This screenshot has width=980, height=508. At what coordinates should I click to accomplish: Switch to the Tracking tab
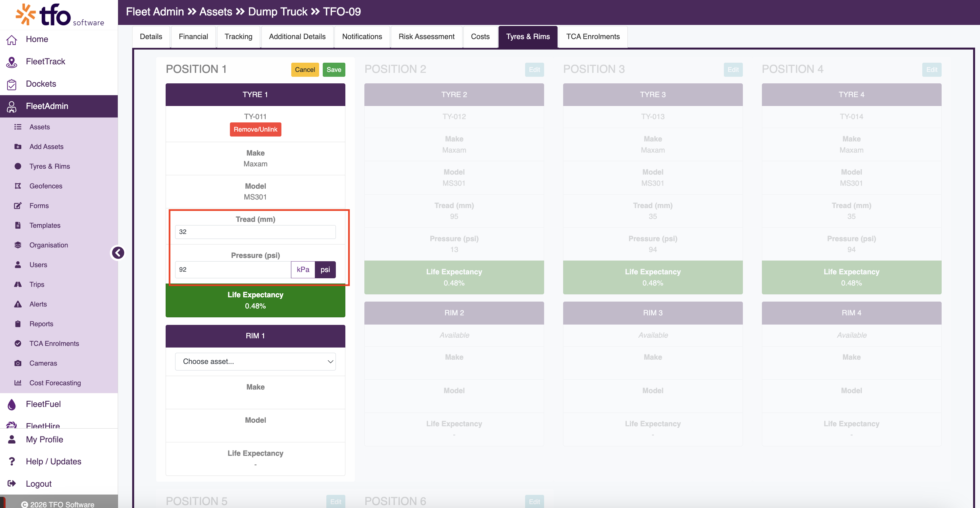238,37
